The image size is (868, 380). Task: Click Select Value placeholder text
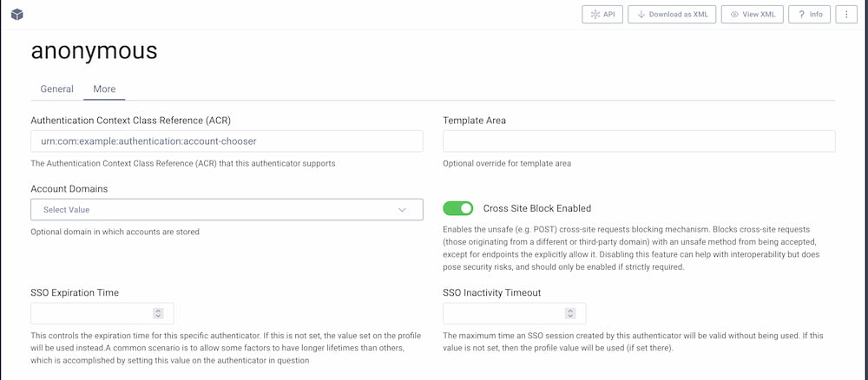[x=66, y=209]
